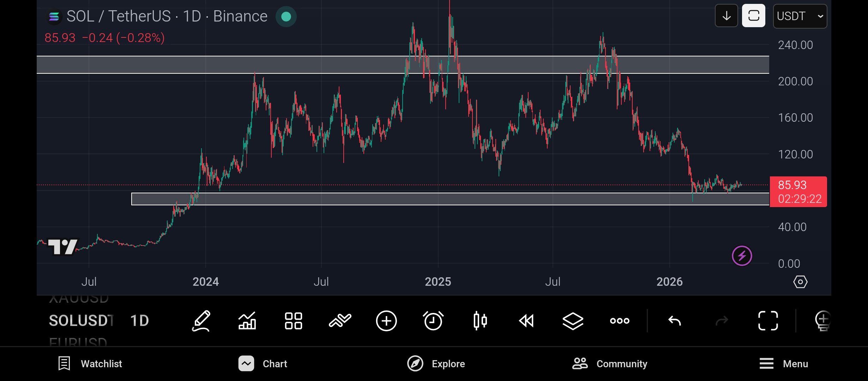Toggle fullscreen chart mode
This screenshot has height=381, width=868.
(768, 321)
